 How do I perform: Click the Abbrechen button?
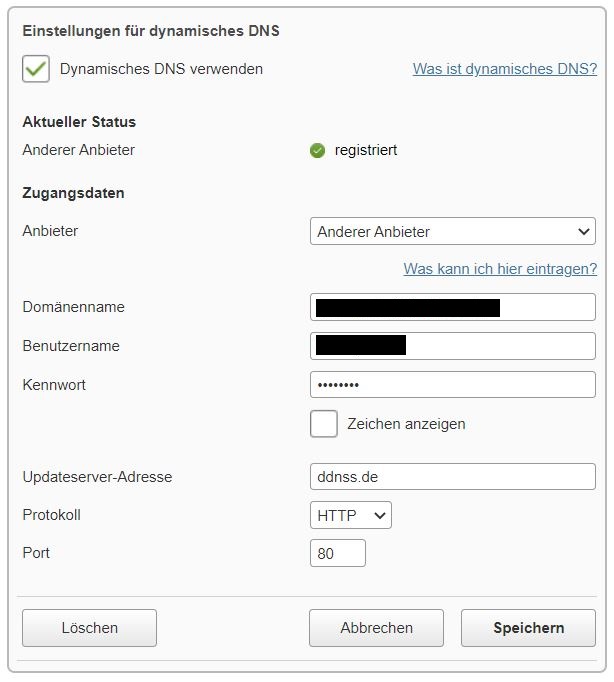click(x=377, y=628)
